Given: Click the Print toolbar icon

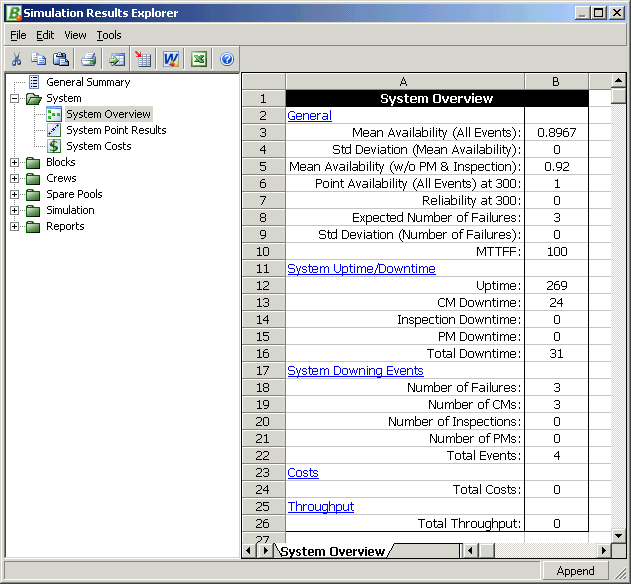Looking at the screenshot, I should [89, 59].
